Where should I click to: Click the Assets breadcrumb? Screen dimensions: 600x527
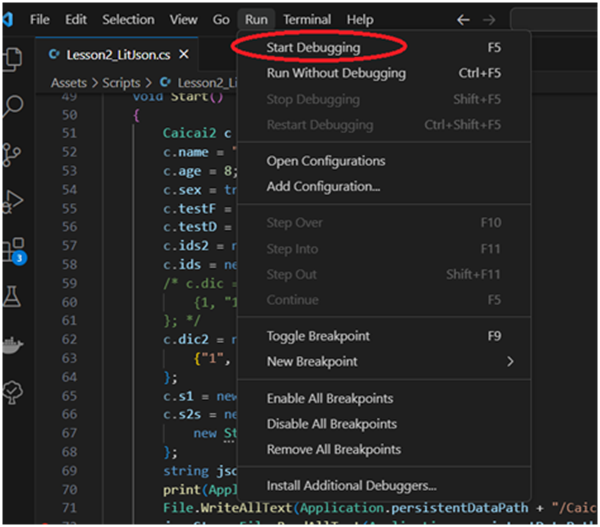tap(69, 83)
